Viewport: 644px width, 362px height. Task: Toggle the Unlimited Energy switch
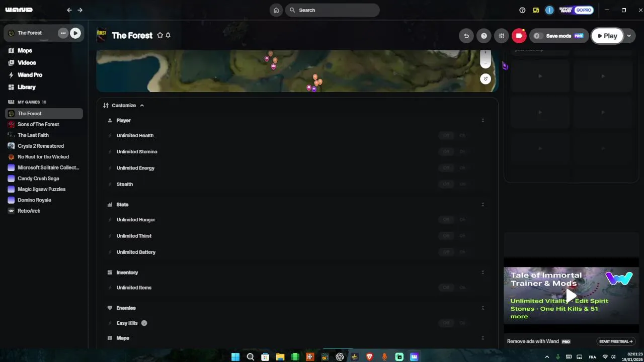[x=454, y=168]
